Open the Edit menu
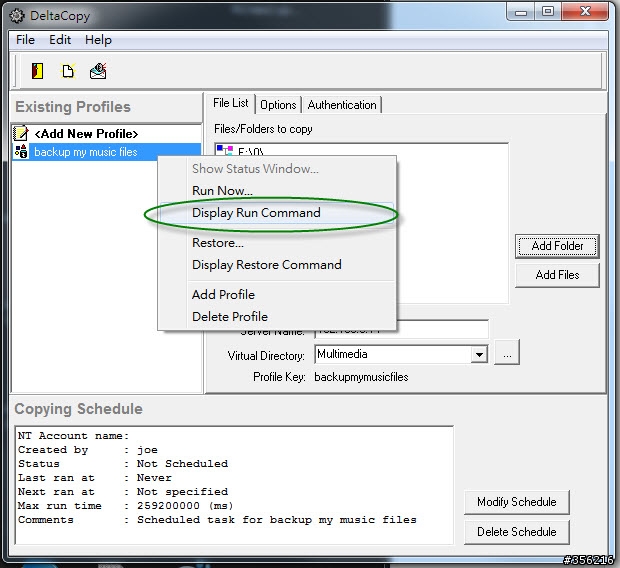This screenshot has width=620, height=568. click(60, 40)
